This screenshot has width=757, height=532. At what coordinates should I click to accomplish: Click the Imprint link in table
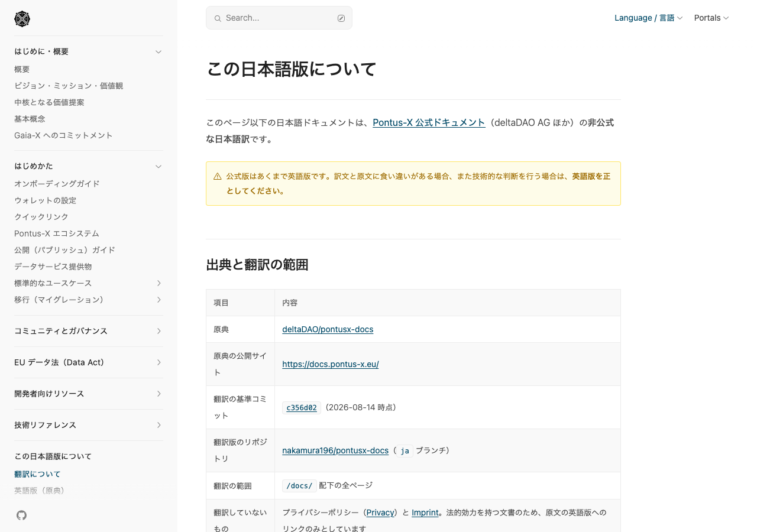(x=425, y=512)
